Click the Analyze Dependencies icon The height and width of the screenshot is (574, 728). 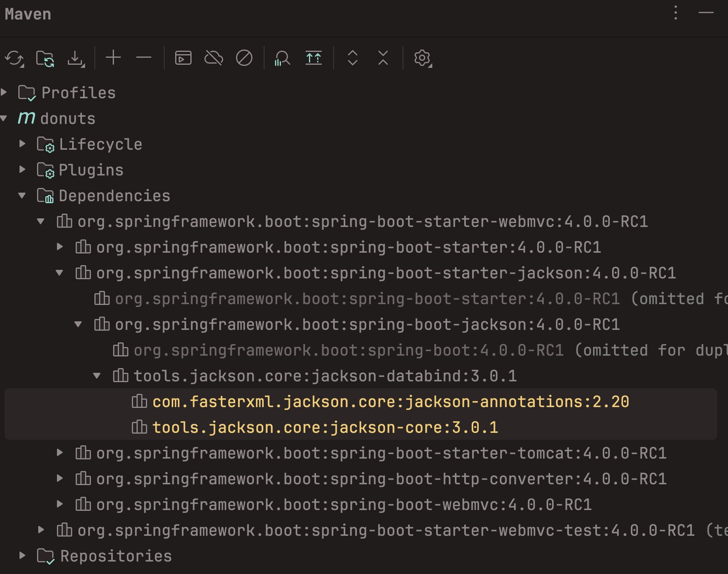pos(282,58)
